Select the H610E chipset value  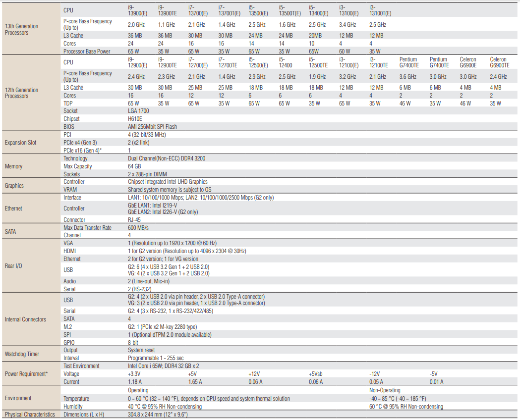135,119
